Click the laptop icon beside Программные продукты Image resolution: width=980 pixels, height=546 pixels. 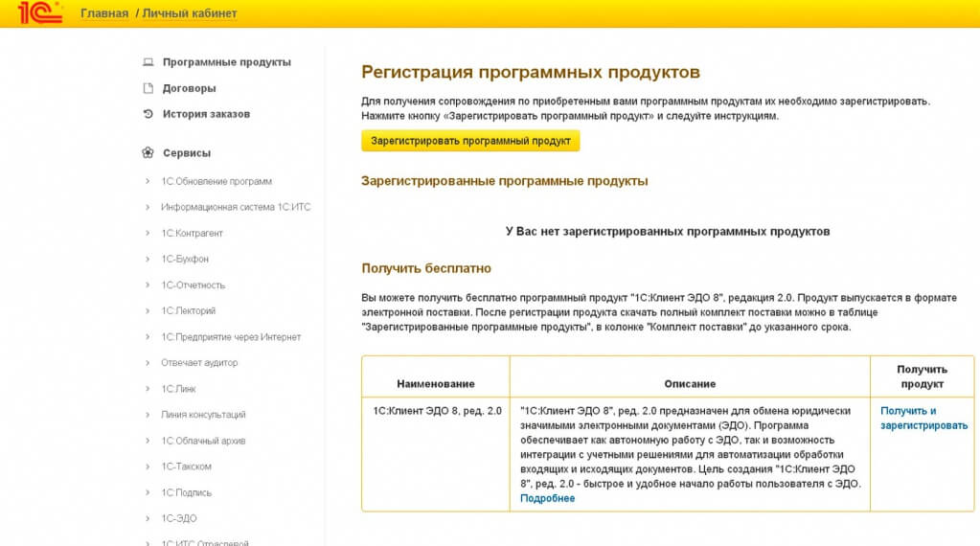(x=148, y=62)
